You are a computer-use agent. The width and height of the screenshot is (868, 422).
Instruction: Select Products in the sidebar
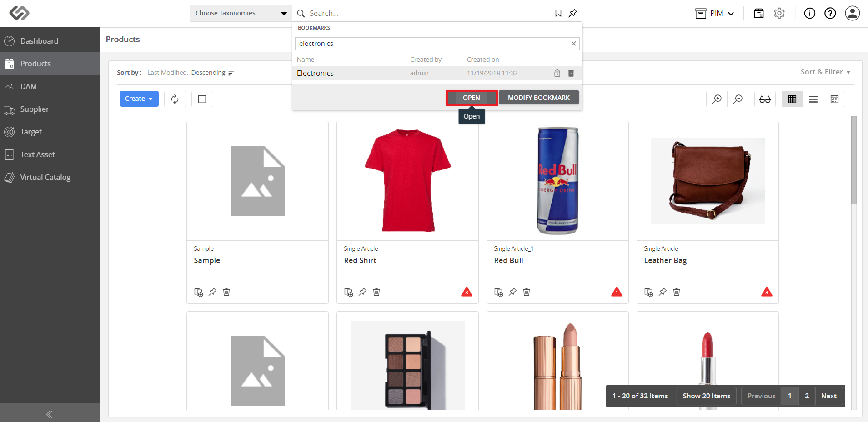click(50, 64)
